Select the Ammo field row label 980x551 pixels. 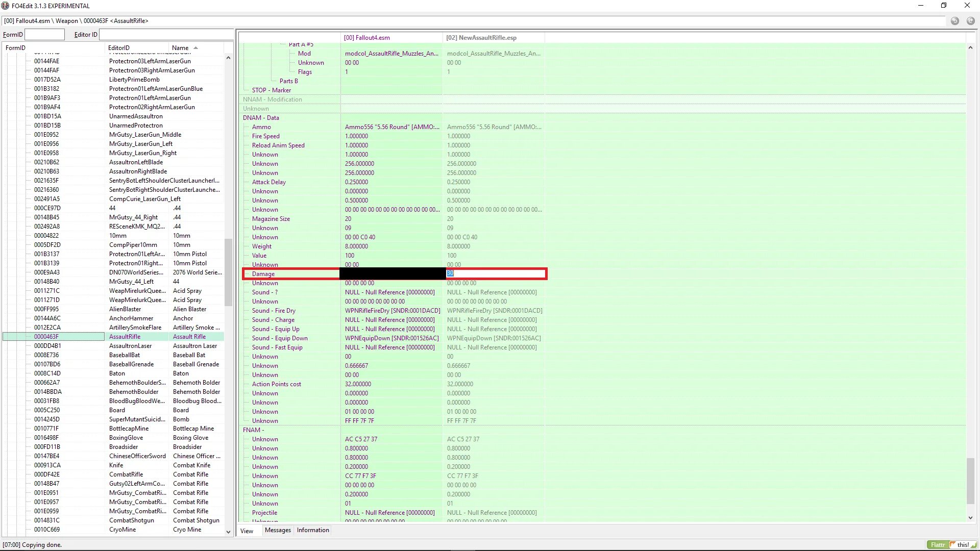pyautogui.click(x=261, y=127)
